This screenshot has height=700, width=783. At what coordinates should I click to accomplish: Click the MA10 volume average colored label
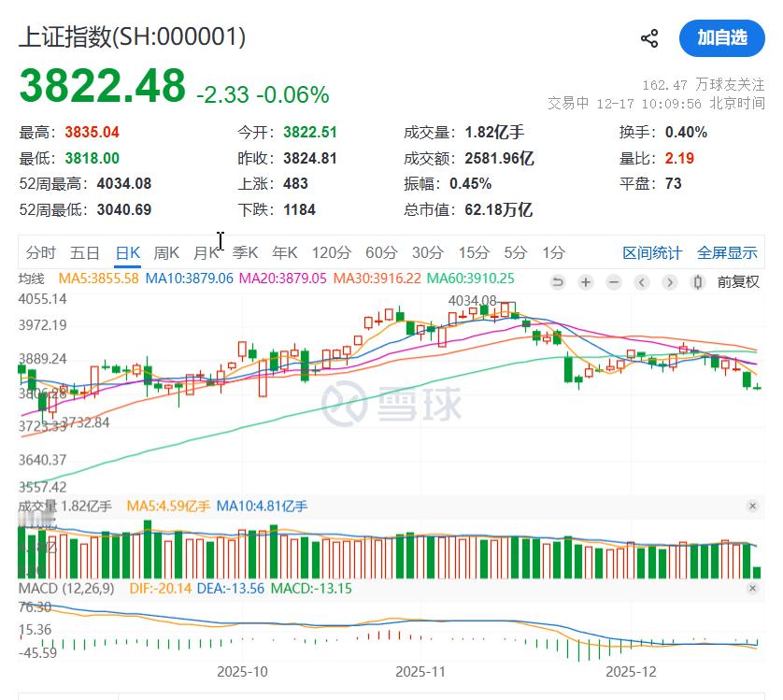[x=262, y=505]
